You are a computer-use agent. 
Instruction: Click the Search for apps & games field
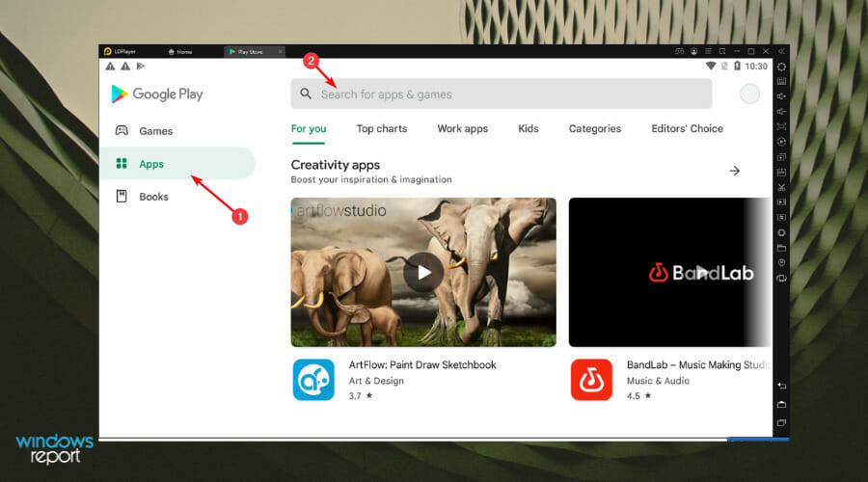[x=501, y=94]
